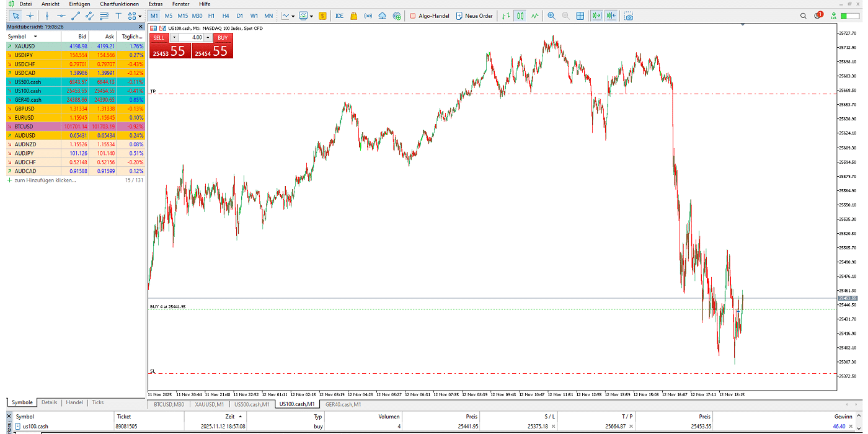Tile chart windows with grid icon

click(580, 15)
